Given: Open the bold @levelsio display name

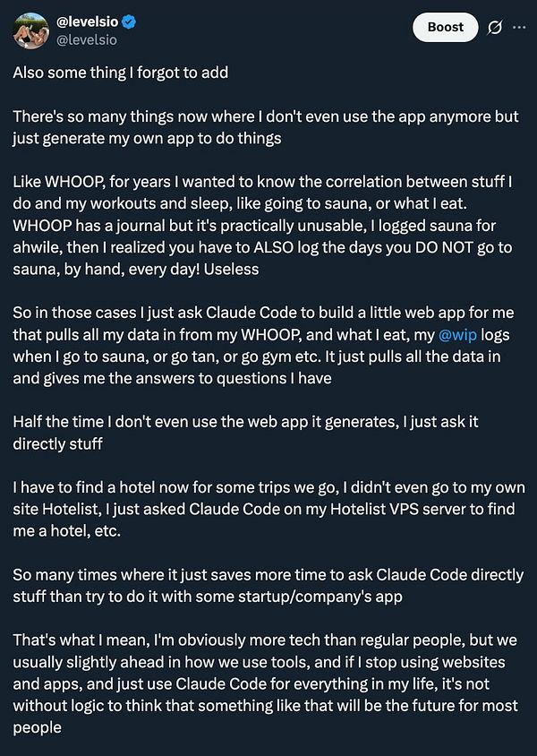Looking at the screenshot, I should (x=87, y=21).
